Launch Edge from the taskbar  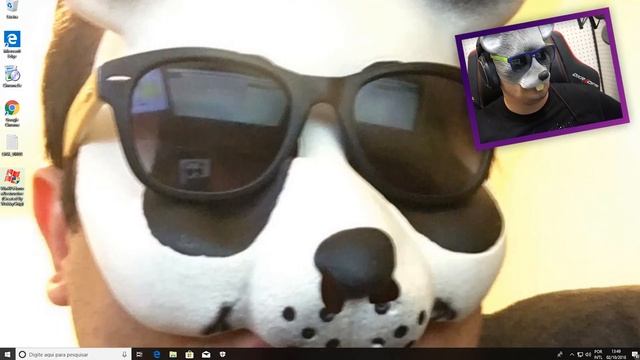pyautogui.click(x=156, y=354)
